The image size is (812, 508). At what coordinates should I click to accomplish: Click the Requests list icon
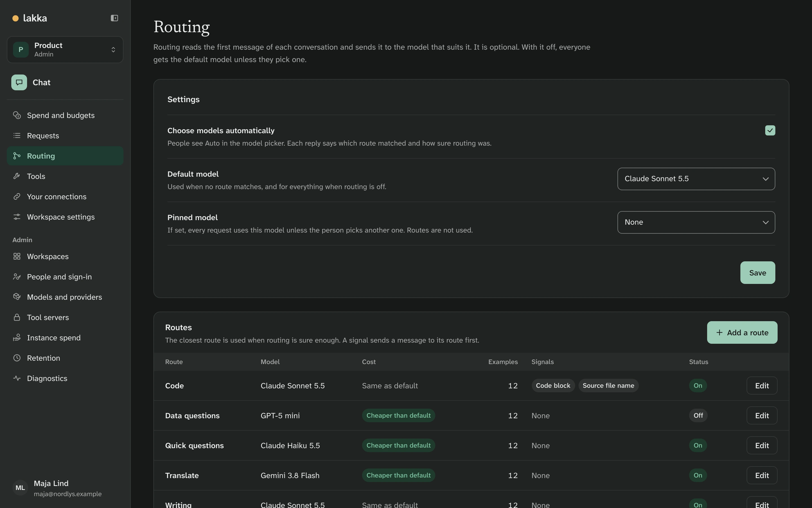pyautogui.click(x=17, y=135)
